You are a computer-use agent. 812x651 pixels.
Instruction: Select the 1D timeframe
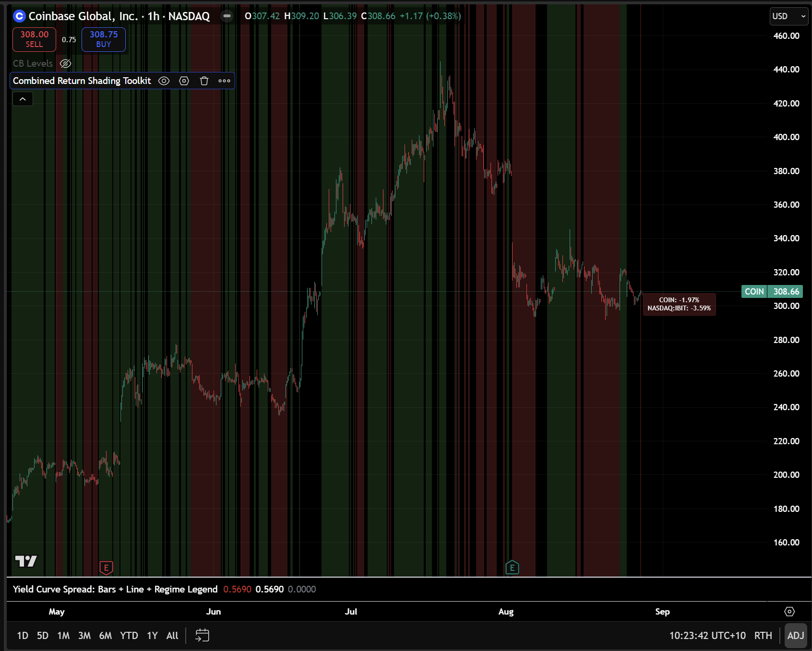point(22,635)
